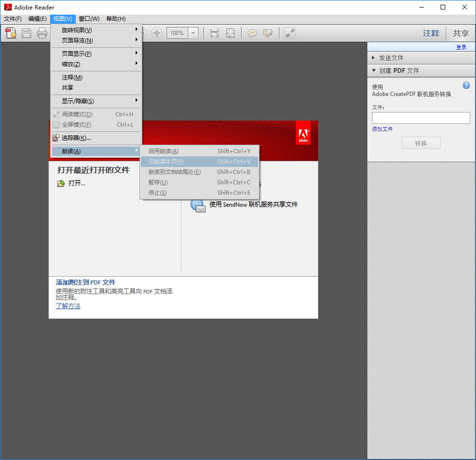
Task: Open the 旋转视图(V) submenu
Action: (x=96, y=30)
